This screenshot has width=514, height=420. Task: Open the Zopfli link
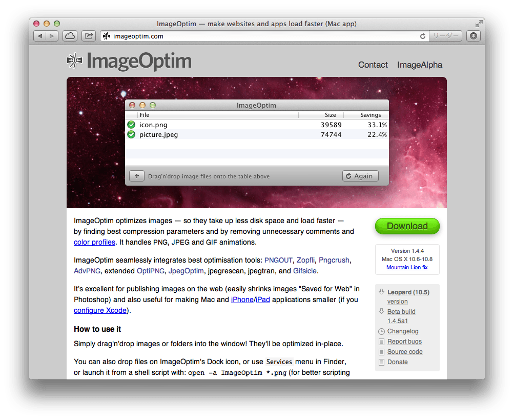305,260
